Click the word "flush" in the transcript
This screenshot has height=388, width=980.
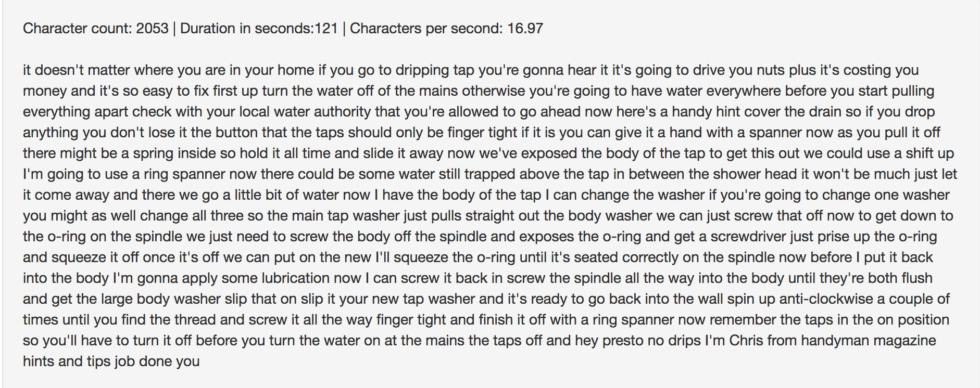pyautogui.click(x=916, y=278)
